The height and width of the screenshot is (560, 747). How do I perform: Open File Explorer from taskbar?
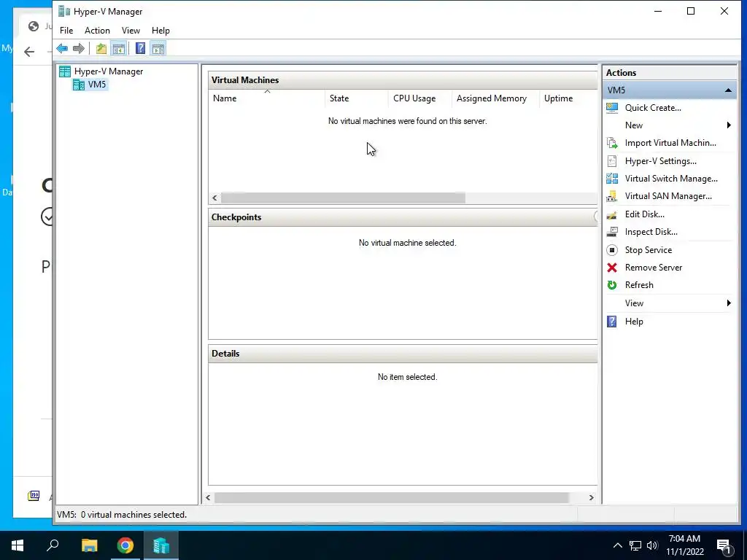click(89, 545)
